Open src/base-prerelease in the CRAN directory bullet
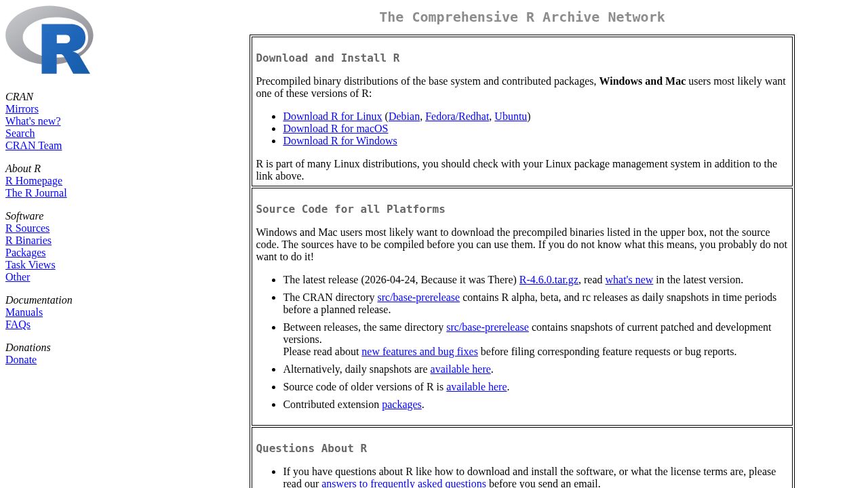The image size is (868, 488). 418,298
